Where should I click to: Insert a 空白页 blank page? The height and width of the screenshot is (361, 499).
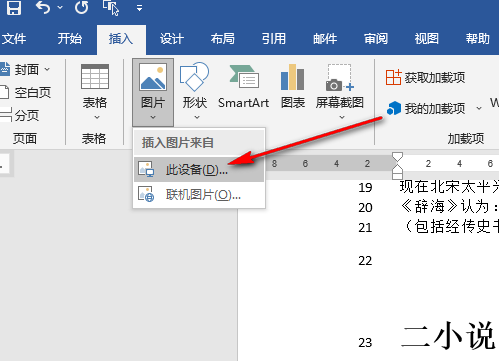[26, 92]
